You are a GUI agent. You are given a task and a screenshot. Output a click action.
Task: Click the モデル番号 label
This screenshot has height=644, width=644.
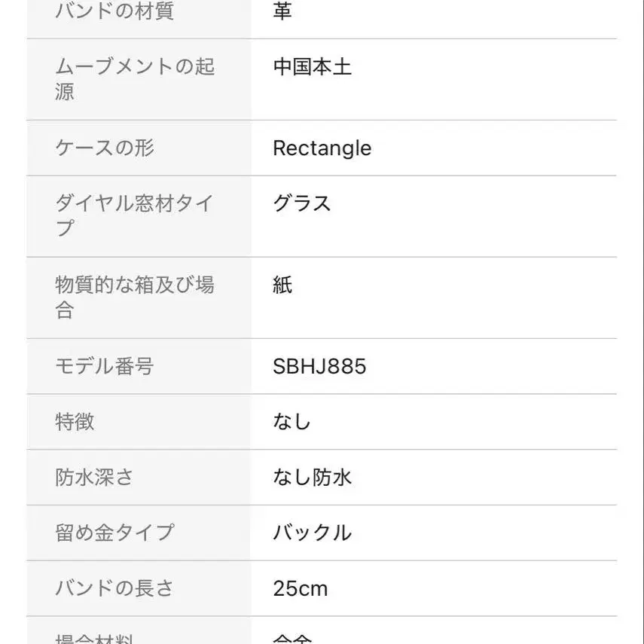(x=105, y=366)
